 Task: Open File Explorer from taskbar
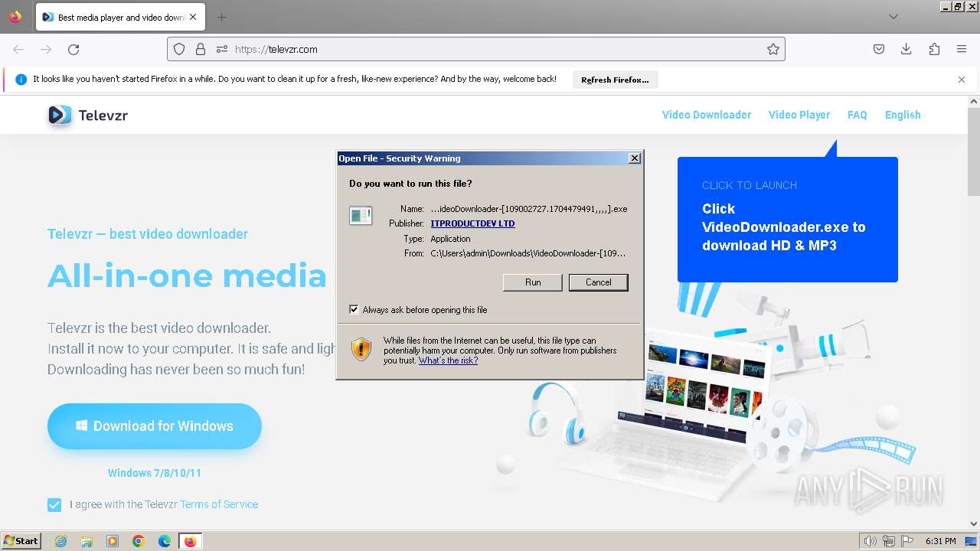pos(87,541)
